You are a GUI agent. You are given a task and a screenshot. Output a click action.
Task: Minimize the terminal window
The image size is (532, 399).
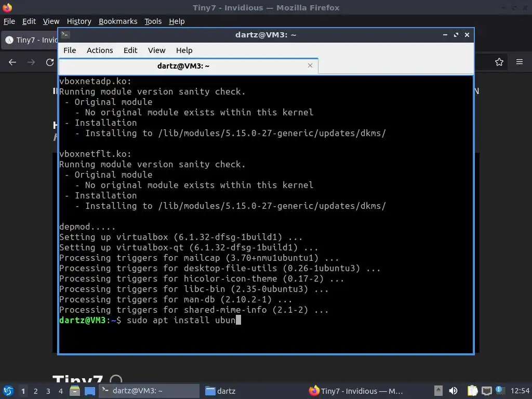[445, 35]
